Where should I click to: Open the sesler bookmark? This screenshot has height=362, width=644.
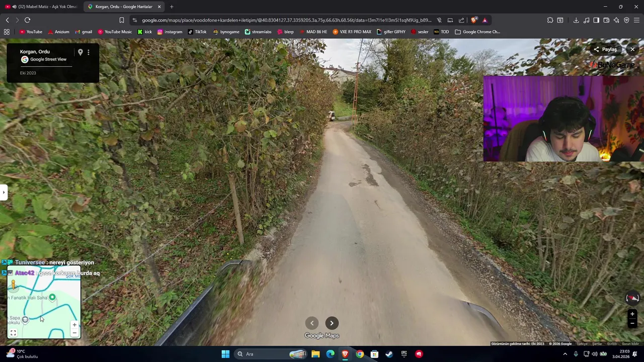coord(419,32)
